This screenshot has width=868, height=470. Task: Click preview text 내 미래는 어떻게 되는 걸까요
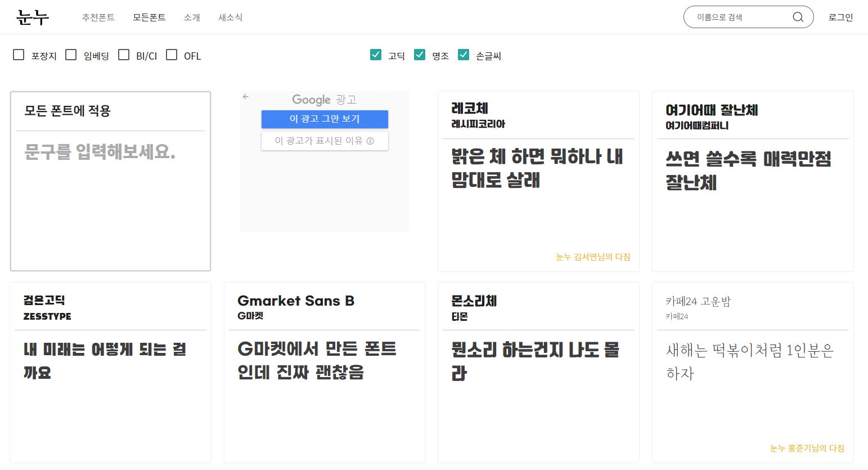(105, 360)
